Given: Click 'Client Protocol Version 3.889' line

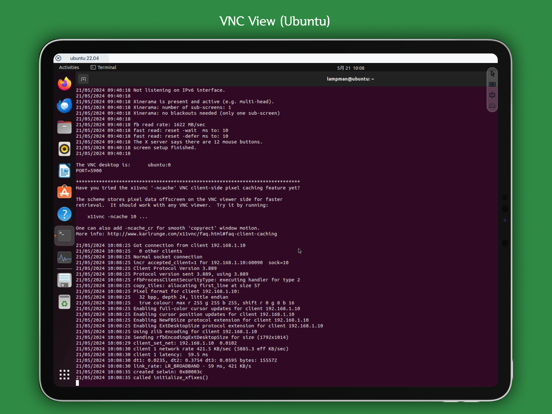Looking at the screenshot, I should coord(146,268).
